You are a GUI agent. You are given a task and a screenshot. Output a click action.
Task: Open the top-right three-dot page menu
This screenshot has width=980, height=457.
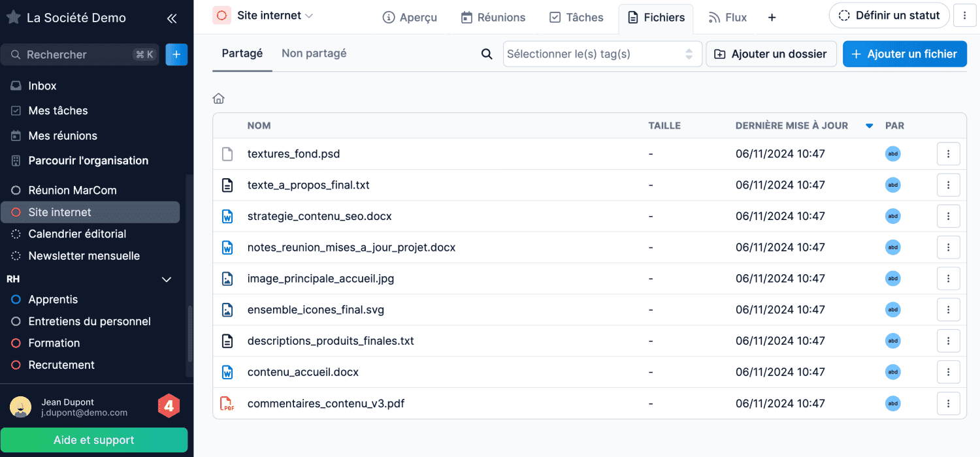[x=964, y=16]
